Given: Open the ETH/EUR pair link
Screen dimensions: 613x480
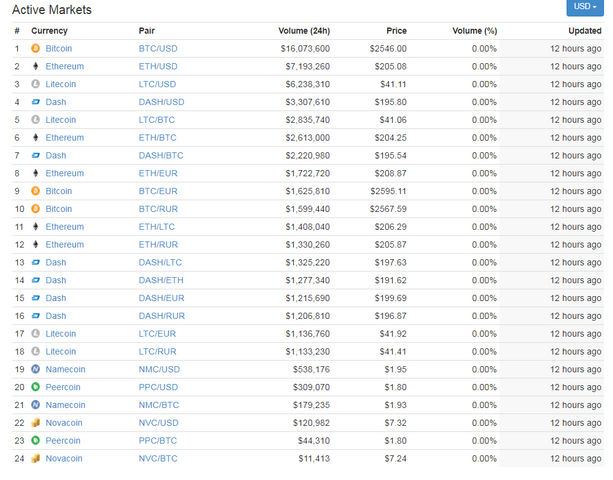Looking at the screenshot, I should click(158, 173).
